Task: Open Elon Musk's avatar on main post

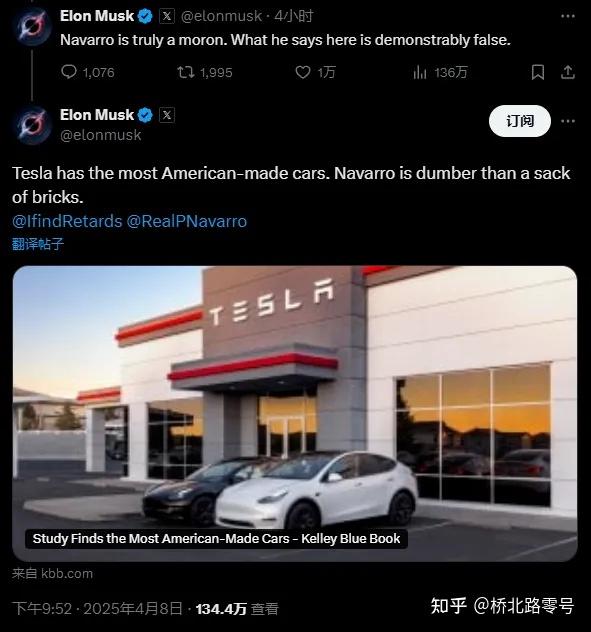Action: [32, 125]
